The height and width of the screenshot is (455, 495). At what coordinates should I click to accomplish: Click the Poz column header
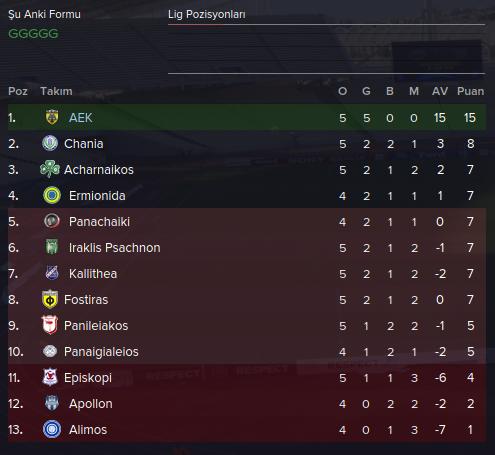tap(18, 91)
